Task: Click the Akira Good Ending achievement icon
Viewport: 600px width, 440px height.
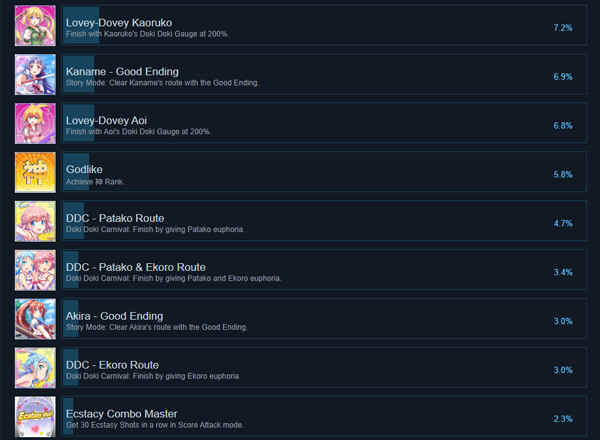Action: point(35,319)
